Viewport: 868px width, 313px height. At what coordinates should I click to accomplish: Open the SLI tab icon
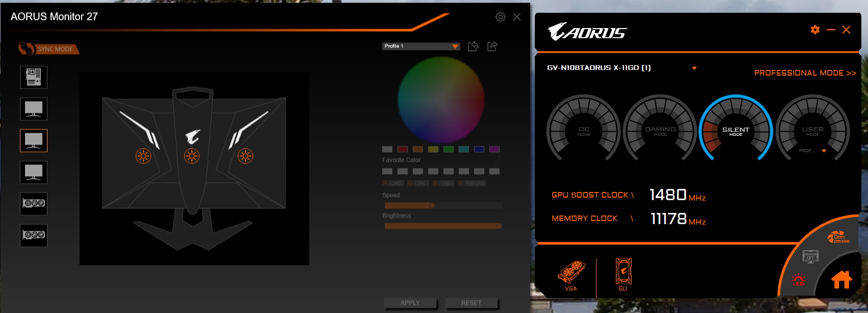[x=623, y=275]
